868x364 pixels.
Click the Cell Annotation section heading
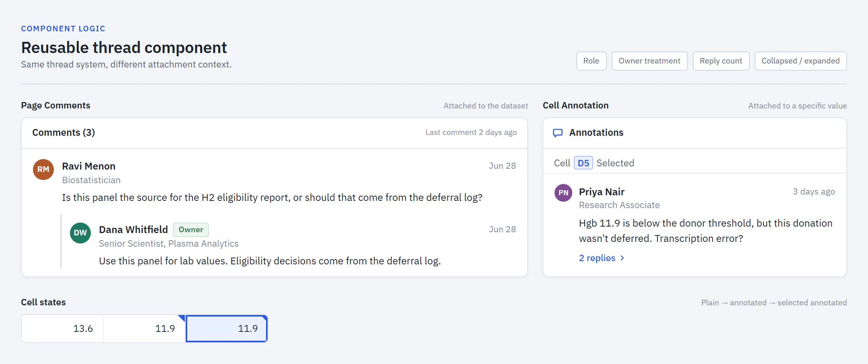tap(575, 106)
